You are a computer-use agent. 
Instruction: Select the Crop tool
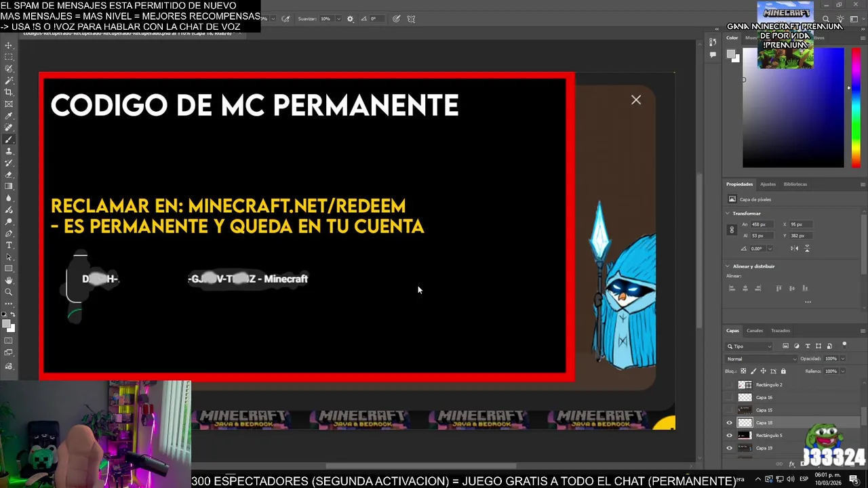9,91
